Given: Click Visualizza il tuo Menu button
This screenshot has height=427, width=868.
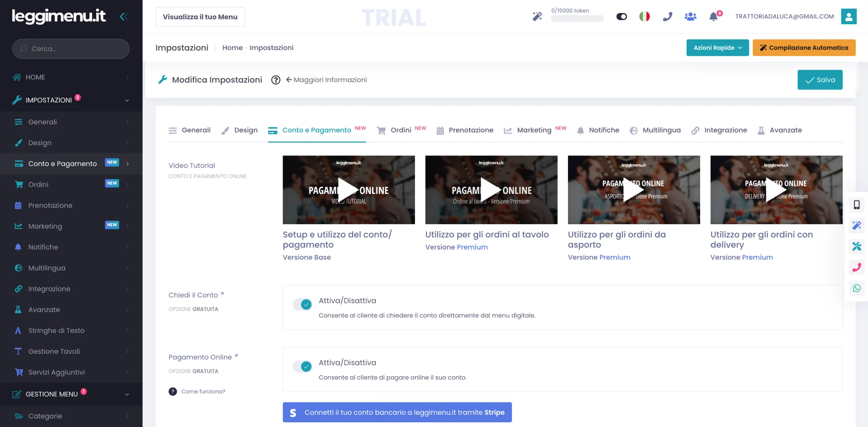Looking at the screenshot, I should tap(200, 17).
